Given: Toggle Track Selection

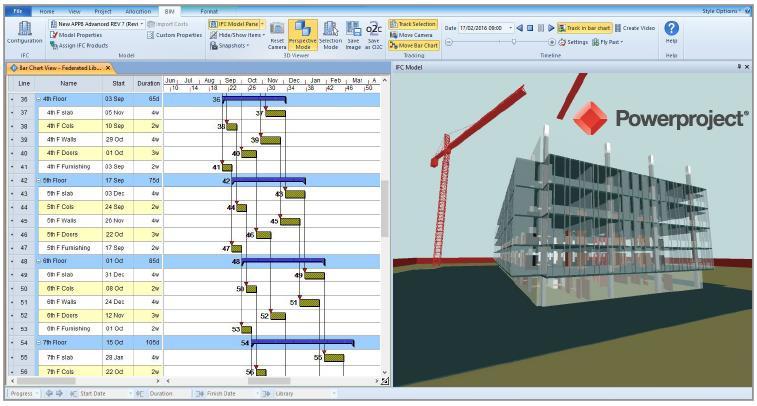Looking at the screenshot, I should pyautogui.click(x=413, y=24).
